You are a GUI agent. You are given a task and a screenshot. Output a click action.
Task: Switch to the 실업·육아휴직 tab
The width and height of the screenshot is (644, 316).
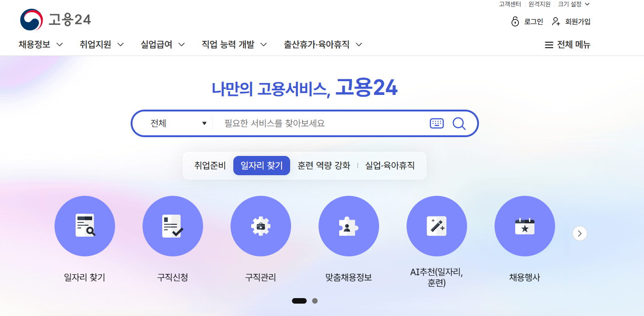coord(390,166)
